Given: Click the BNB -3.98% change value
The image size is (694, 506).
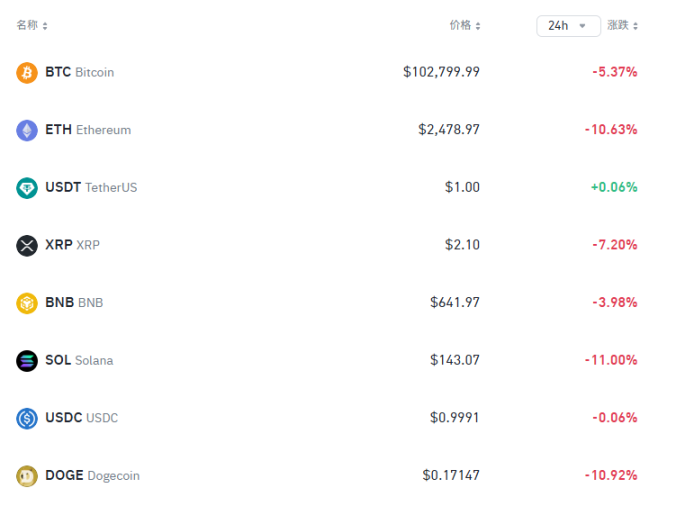Looking at the screenshot, I should pyautogui.click(x=615, y=302).
